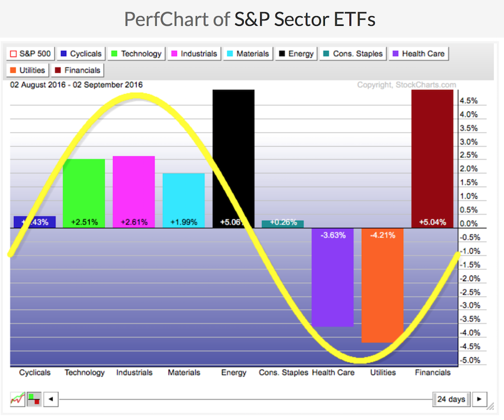Click the purple Health Care bar
The width and height of the screenshot is (504, 420).
click(333, 277)
